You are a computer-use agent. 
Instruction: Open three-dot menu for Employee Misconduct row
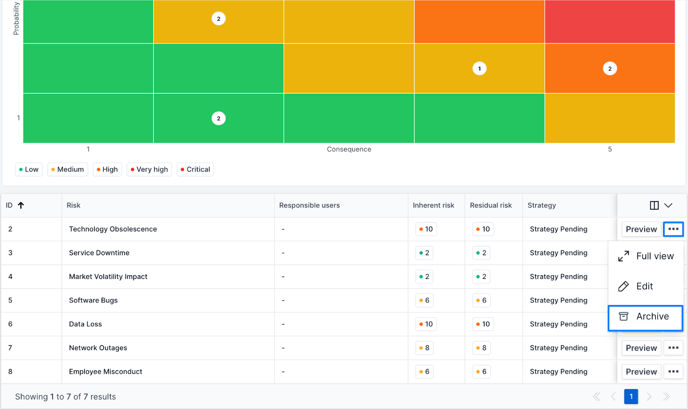tap(673, 372)
